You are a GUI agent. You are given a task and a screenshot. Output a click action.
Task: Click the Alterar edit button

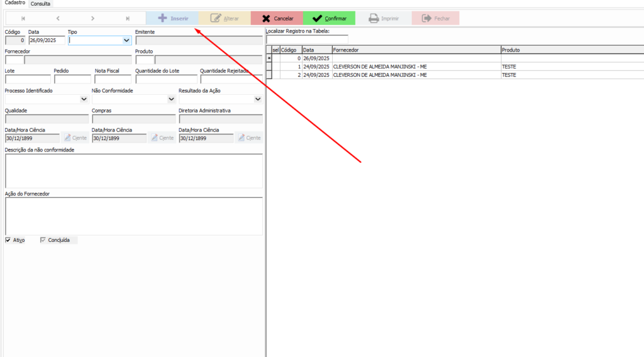click(225, 19)
